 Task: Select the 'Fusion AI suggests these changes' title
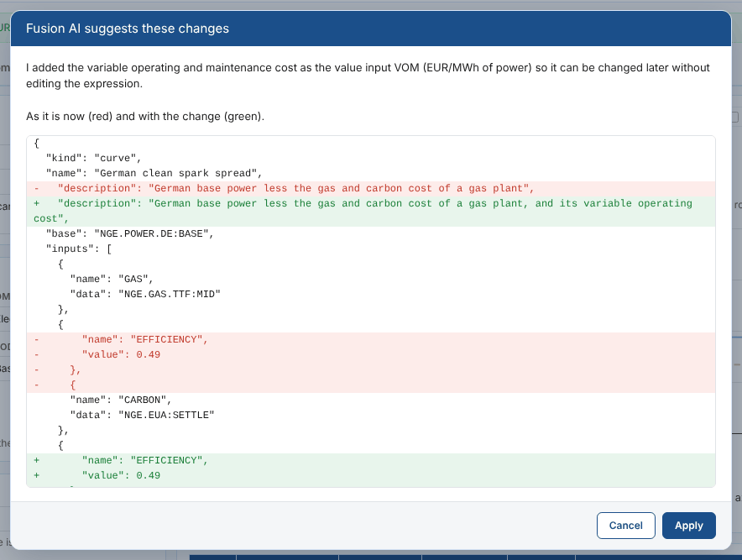(x=128, y=29)
